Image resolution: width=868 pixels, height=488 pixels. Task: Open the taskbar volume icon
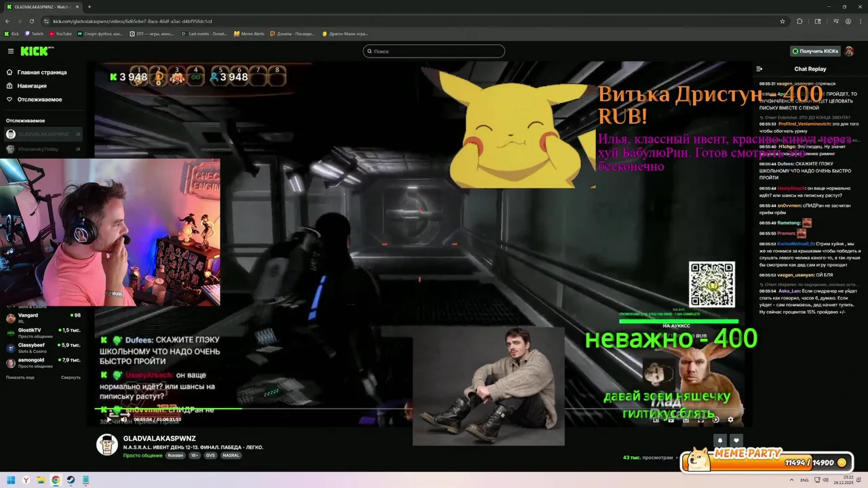coord(825,481)
